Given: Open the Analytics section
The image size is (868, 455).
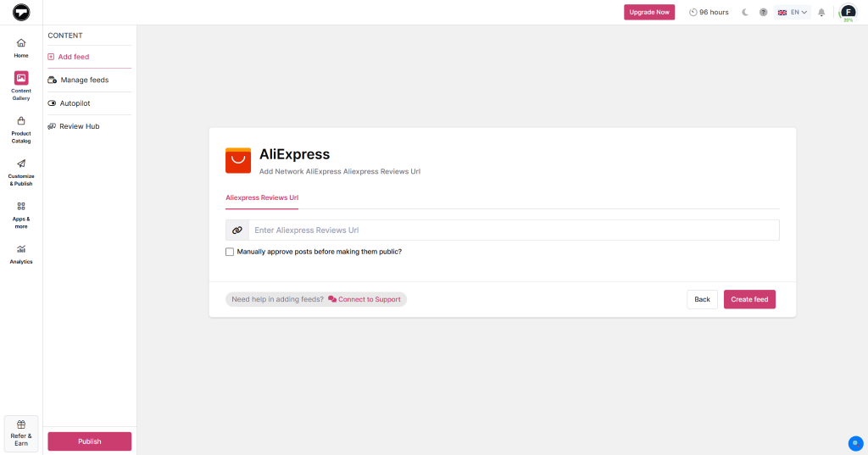Looking at the screenshot, I should point(21,255).
